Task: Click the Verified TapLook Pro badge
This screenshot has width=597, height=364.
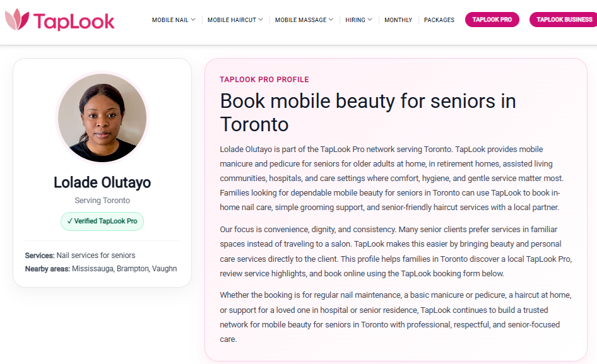Action: [x=102, y=221]
